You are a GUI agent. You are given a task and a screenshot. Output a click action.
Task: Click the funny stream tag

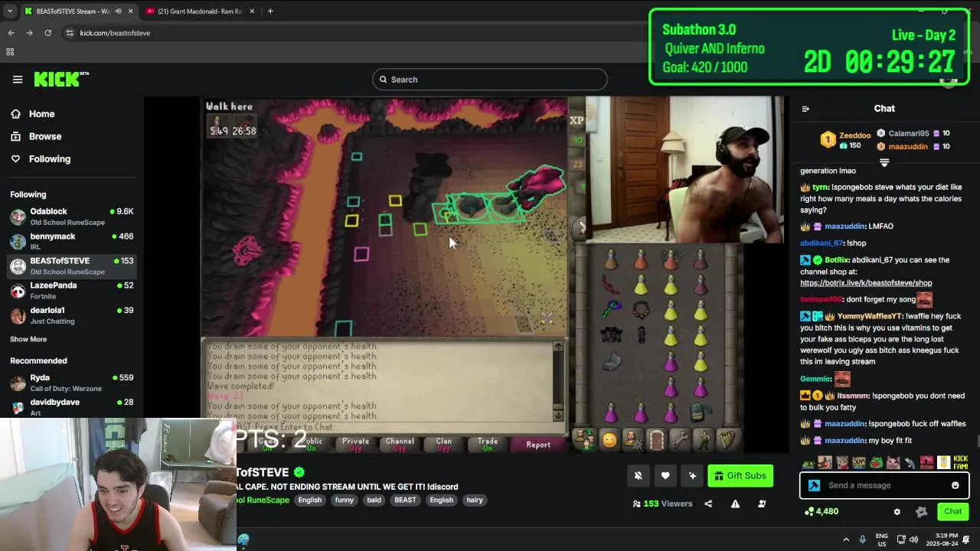(345, 500)
